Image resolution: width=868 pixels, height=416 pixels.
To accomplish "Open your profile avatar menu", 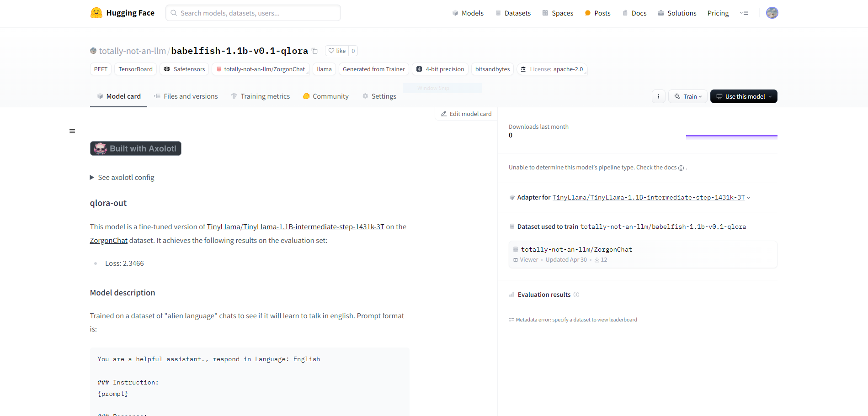I will point(772,13).
